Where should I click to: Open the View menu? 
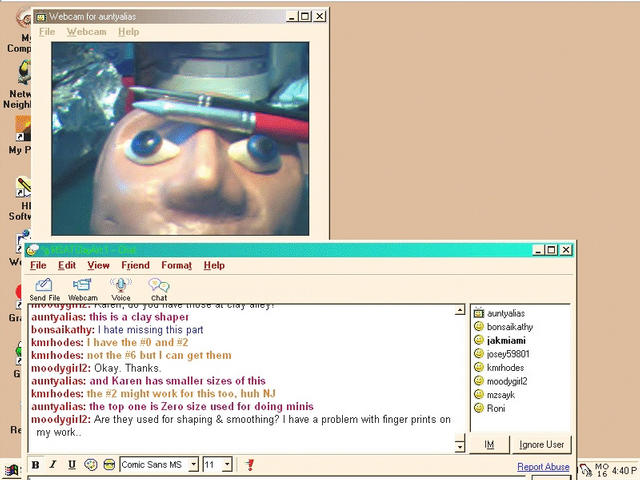point(98,265)
